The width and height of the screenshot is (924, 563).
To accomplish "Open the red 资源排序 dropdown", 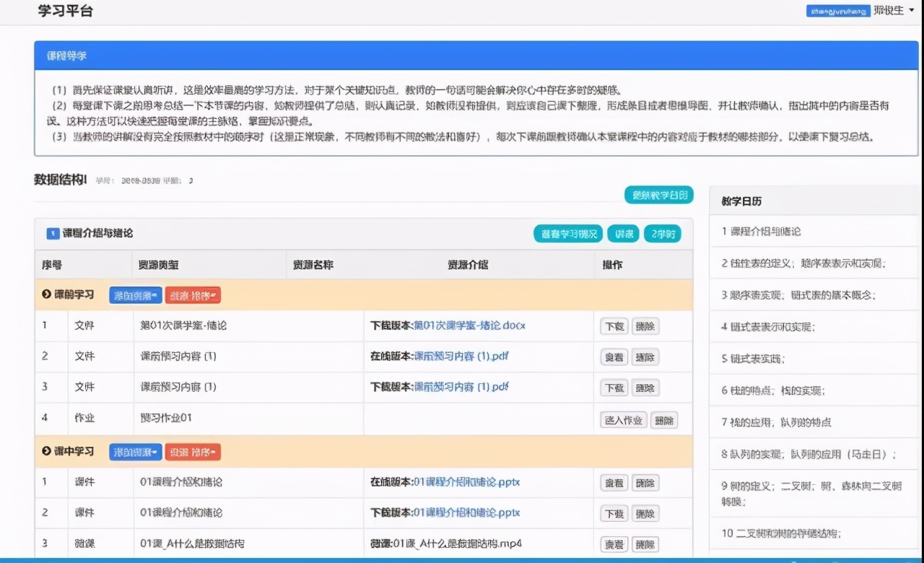I will click(x=192, y=294).
